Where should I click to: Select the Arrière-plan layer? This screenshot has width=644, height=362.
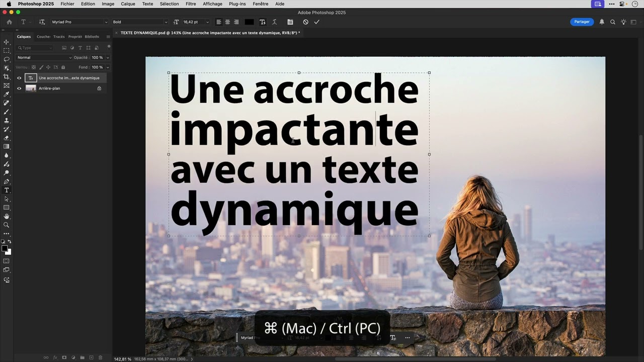coord(60,88)
